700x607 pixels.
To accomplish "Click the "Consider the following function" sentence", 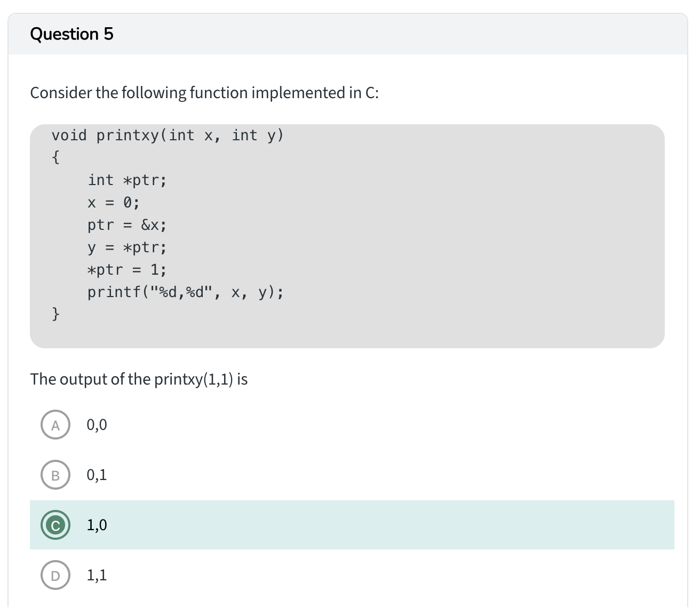I will click(204, 93).
